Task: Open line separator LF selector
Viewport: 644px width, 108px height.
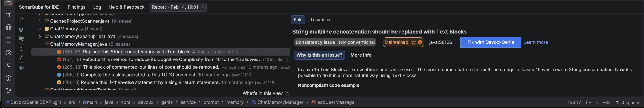Action: (x=589, y=102)
